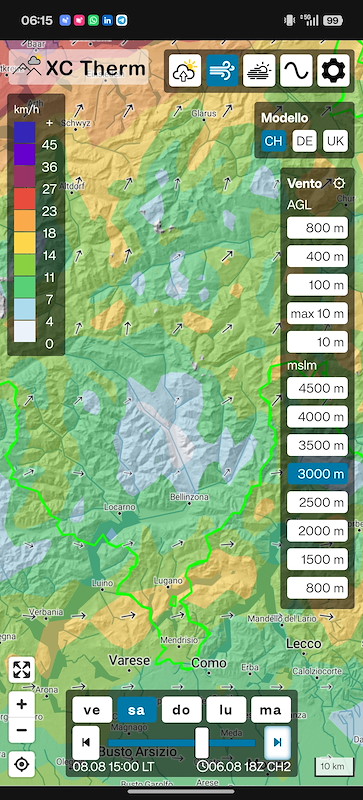Click the time slider handle
This screenshot has width=363, height=800.
point(202,742)
